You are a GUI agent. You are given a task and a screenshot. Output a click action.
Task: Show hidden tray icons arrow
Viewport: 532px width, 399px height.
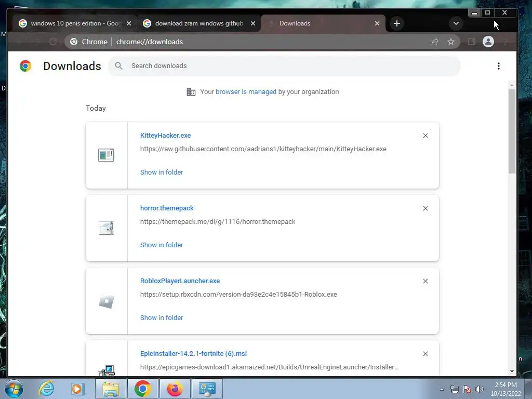442,389
